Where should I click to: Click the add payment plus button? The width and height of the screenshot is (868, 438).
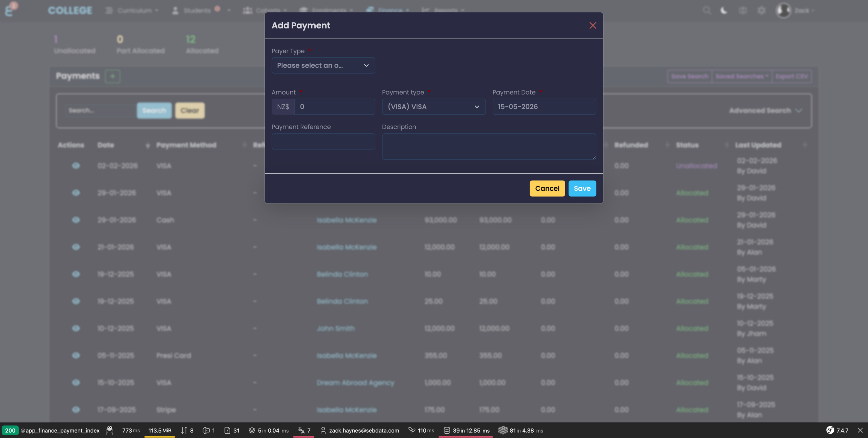coord(113,76)
